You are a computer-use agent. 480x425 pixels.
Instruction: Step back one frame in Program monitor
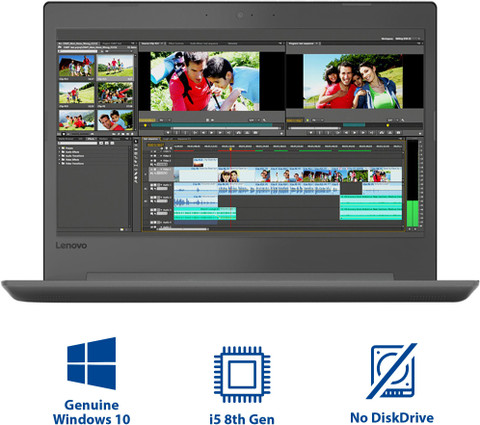tap(346, 133)
